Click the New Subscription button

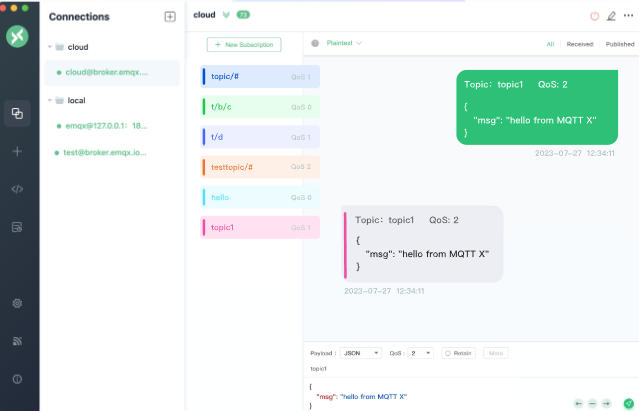(244, 45)
